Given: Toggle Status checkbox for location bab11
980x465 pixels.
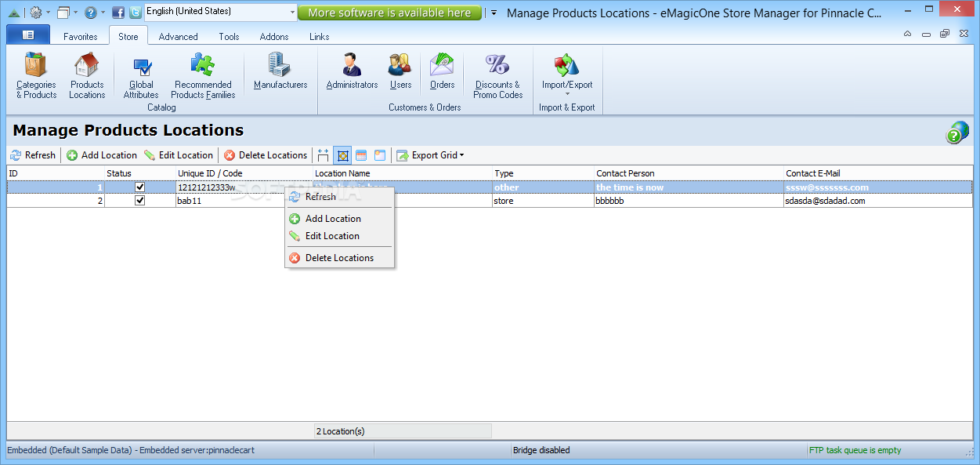Looking at the screenshot, I should [140, 201].
